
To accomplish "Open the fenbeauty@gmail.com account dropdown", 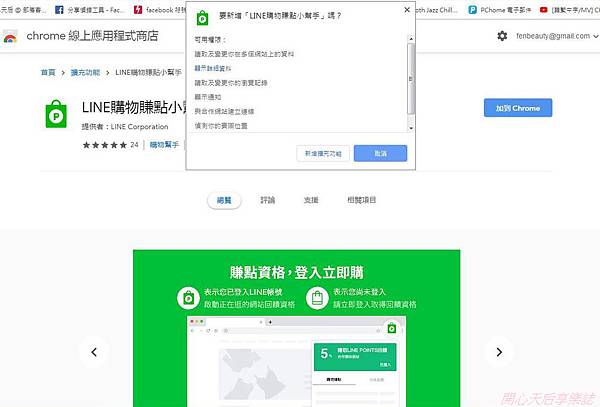I will [x=557, y=36].
